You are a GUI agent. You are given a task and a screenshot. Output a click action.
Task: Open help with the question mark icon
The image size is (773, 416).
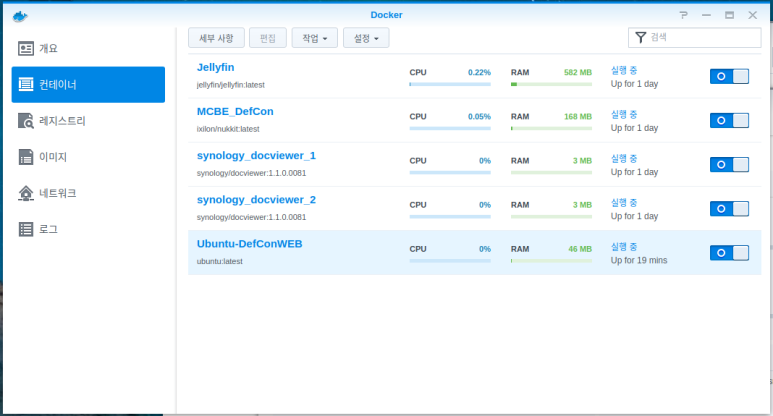point(683,15)
